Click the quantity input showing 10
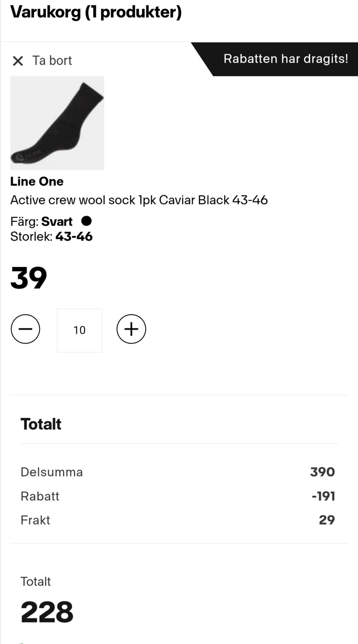358x644 pixels. 80,330
